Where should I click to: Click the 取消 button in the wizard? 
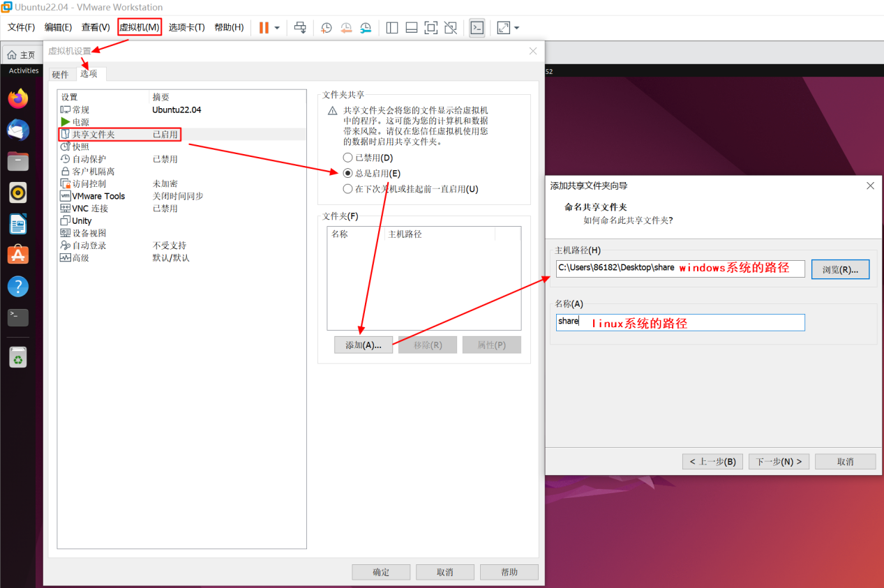coord(846,462)
